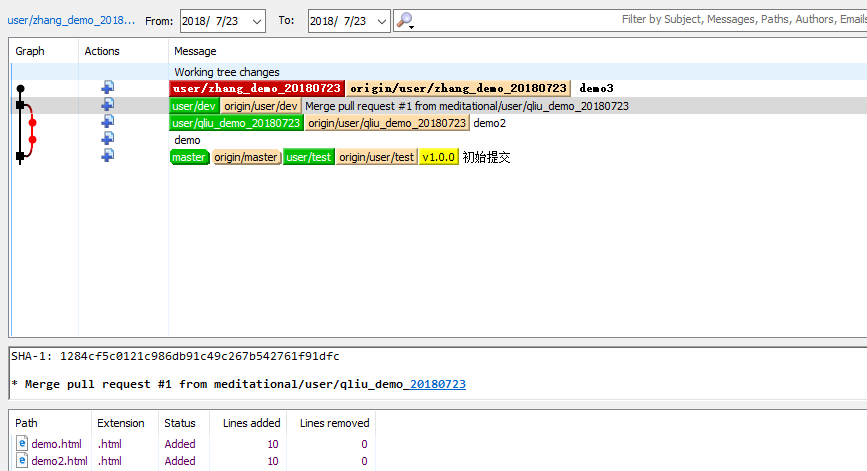Click the search filter magnifier icon

coord(403,20)
